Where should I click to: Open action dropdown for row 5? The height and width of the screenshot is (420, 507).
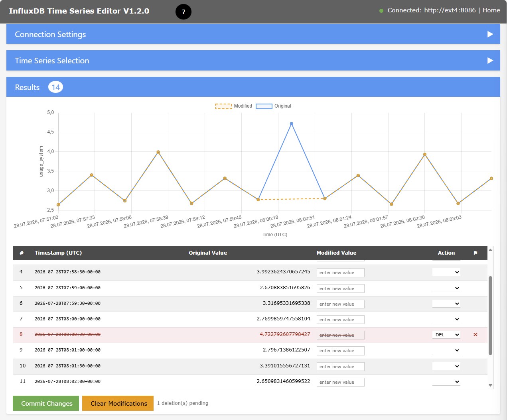(446, 288)
